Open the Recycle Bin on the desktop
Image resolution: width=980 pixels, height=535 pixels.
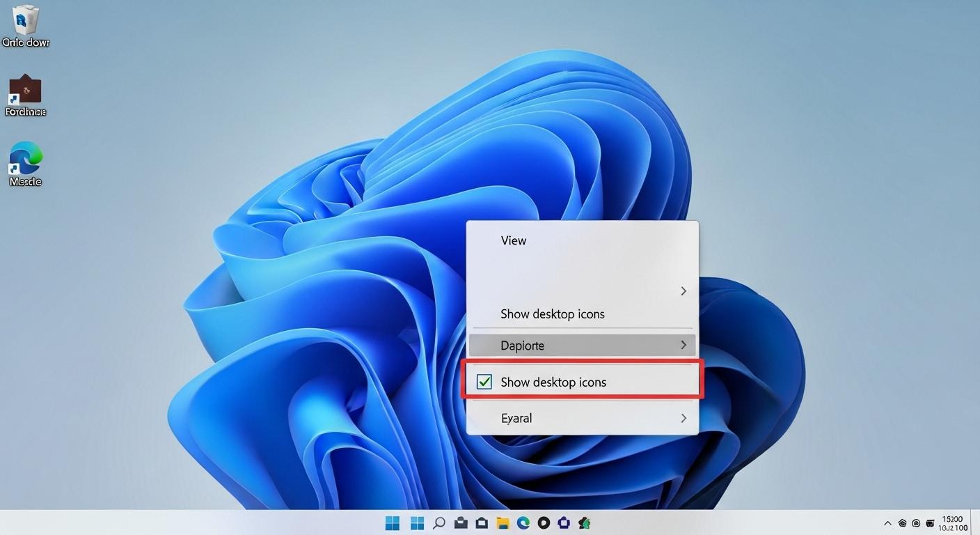pyautogui.click(x=25, y=24)
